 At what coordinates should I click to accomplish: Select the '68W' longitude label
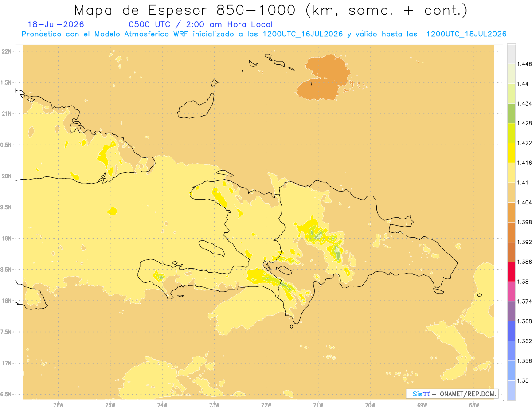(x=474, y=405)
